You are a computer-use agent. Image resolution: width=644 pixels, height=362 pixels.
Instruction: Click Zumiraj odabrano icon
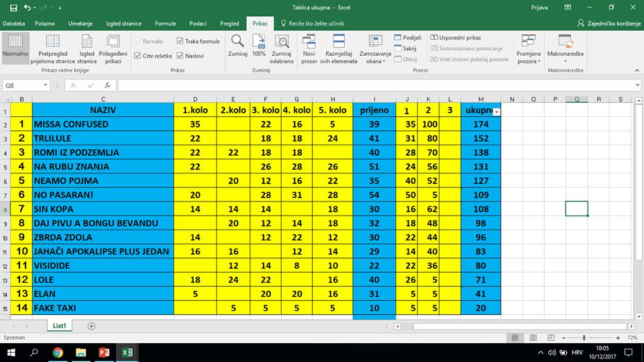coord(282,42)
